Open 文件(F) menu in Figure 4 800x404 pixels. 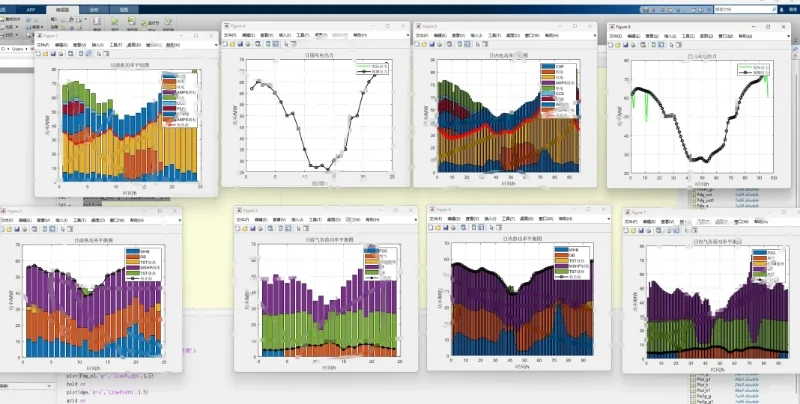pyautogui.click(x=230, y=35)
